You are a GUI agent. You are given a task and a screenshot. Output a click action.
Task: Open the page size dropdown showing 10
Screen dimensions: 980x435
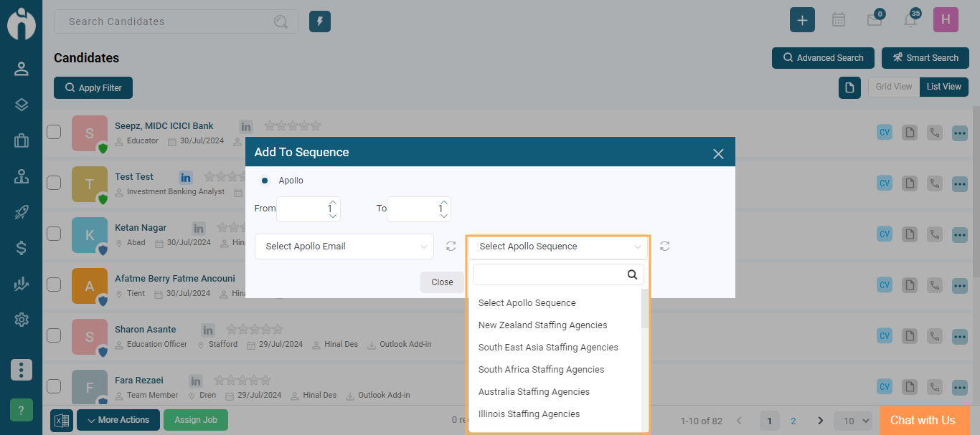854,421
